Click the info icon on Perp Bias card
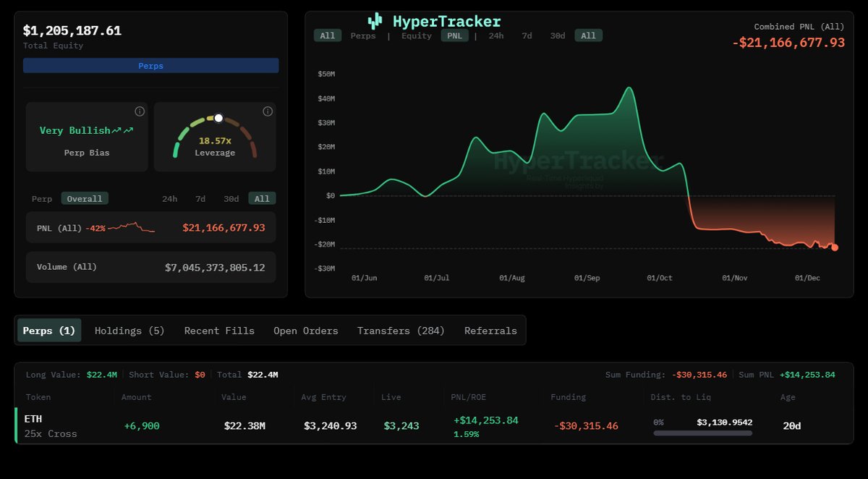 [x=140, y=111]
